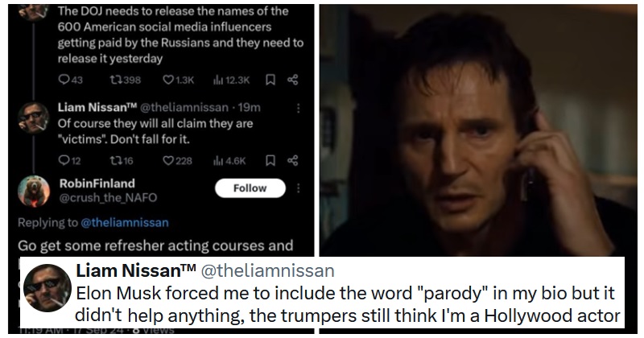Share Liam Nissan's "victims" tweet

click(293, 160)
